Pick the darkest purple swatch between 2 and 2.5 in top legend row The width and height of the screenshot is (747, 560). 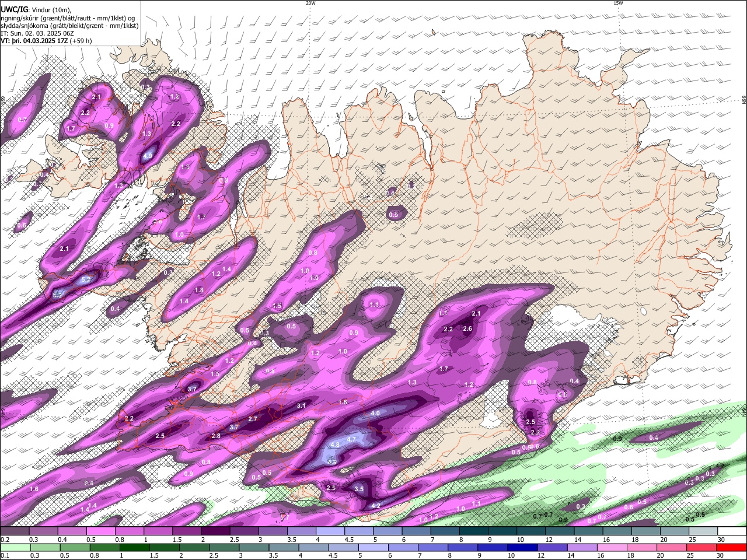[x=215, y=531]
